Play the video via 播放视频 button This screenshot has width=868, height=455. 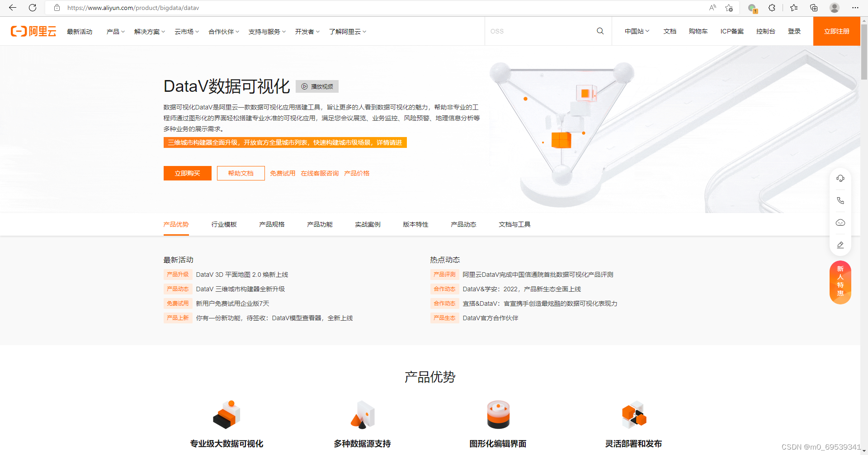click(x=317, y=86)
